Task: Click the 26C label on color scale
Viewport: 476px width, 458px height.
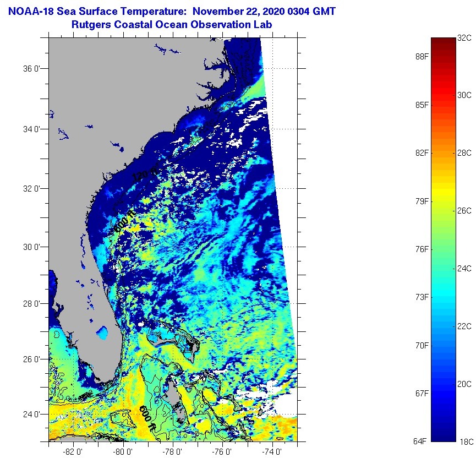Action: pos(464,210)
